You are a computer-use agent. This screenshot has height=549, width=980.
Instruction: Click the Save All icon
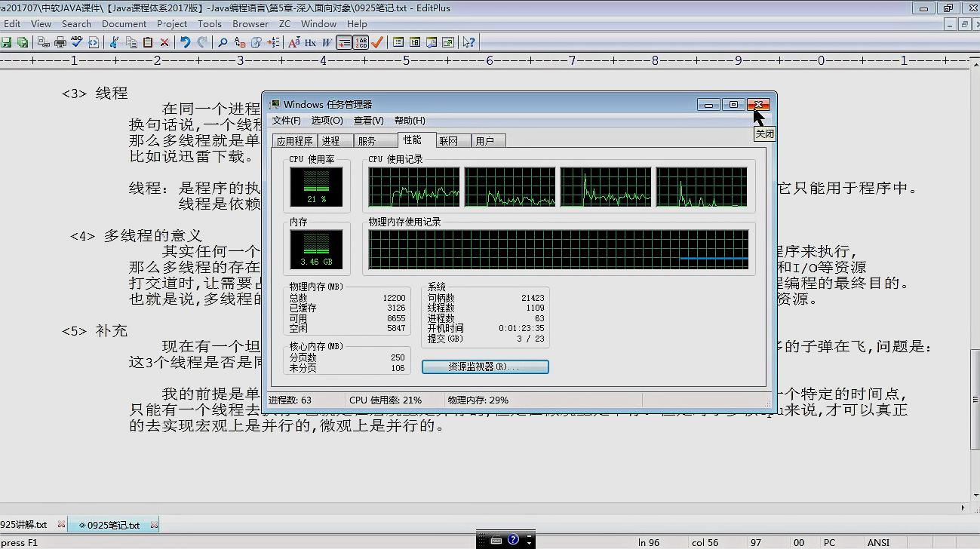(x=23, y=42)
